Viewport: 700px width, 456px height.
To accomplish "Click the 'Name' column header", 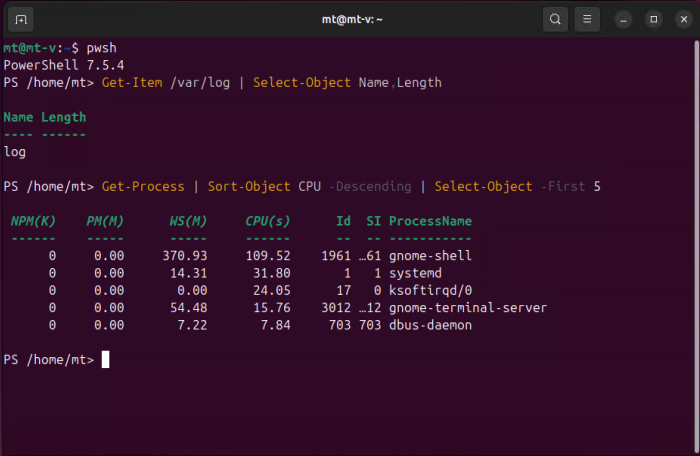I will coord(18,117).
